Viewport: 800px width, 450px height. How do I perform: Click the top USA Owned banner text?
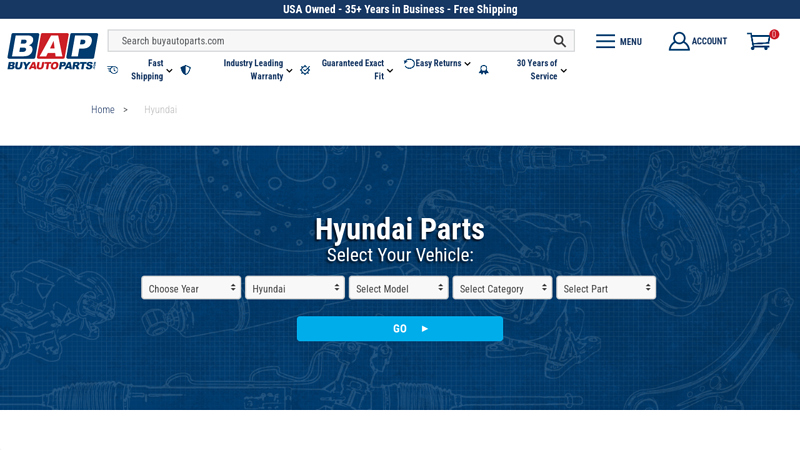click(400, 9)
